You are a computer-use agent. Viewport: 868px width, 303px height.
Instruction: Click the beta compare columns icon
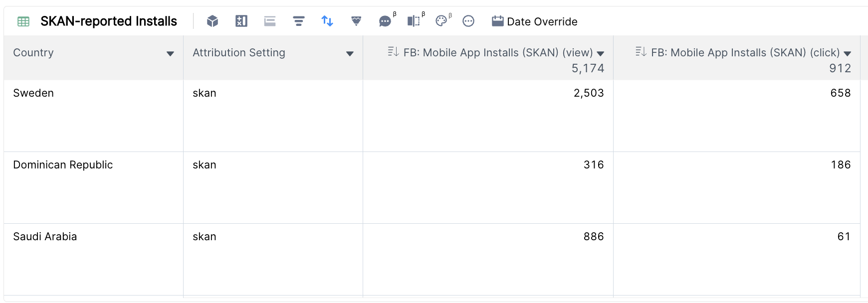(x=414, y=21)
